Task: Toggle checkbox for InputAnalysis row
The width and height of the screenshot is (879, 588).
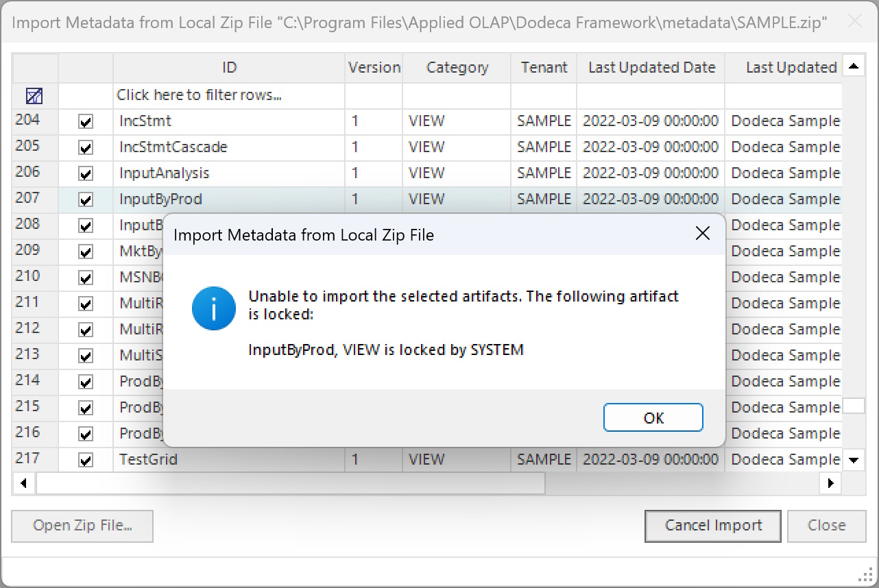Action: tap(86, 174)
